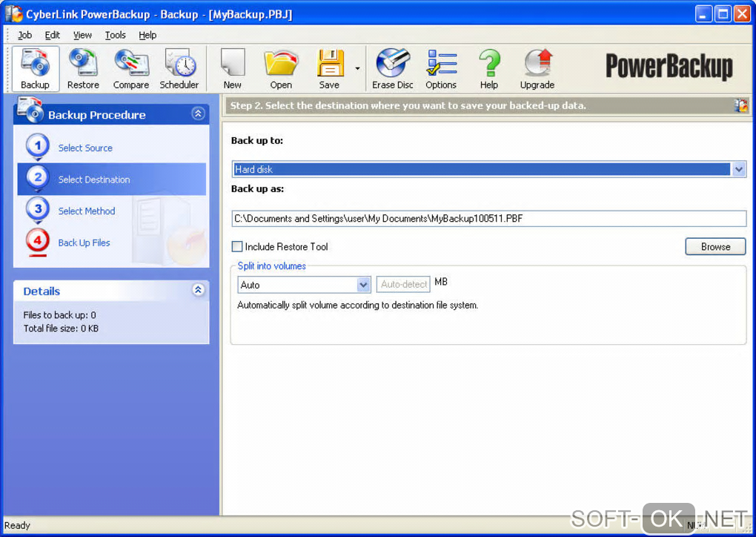Viewport: 756px width, 537px height.
Task: Click the 'Details' panel heading
Action: coord(42,291)
